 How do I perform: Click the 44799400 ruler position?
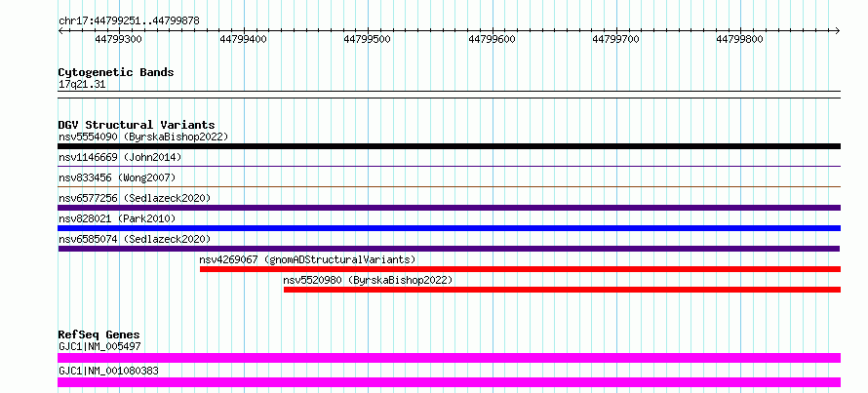click(243, 39)
